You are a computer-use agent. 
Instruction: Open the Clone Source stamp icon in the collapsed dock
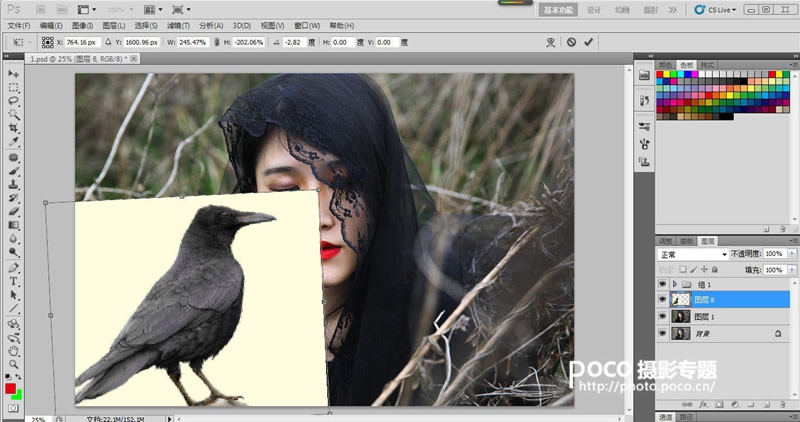coord(644,162)
